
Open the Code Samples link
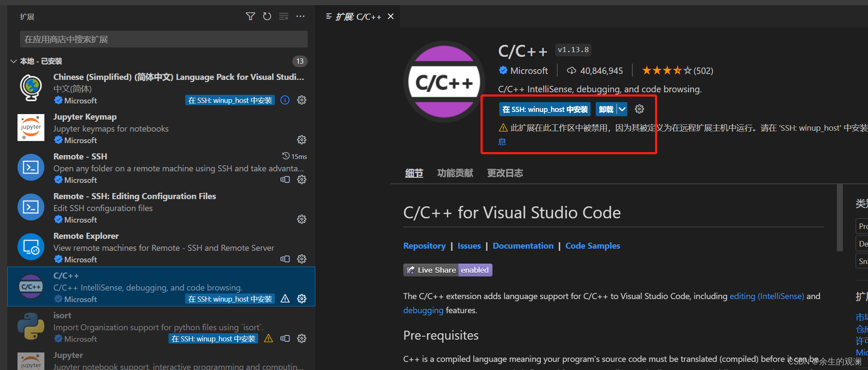(592, 246)
